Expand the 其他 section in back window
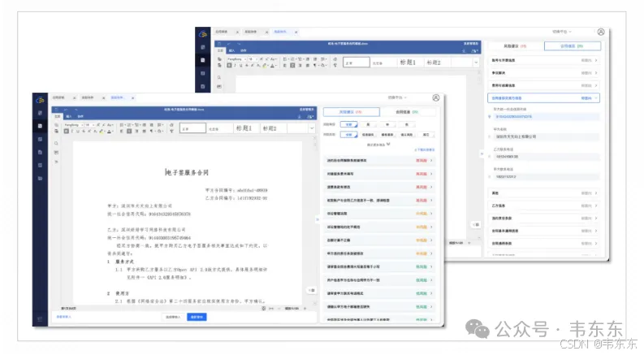 (544, 193)
